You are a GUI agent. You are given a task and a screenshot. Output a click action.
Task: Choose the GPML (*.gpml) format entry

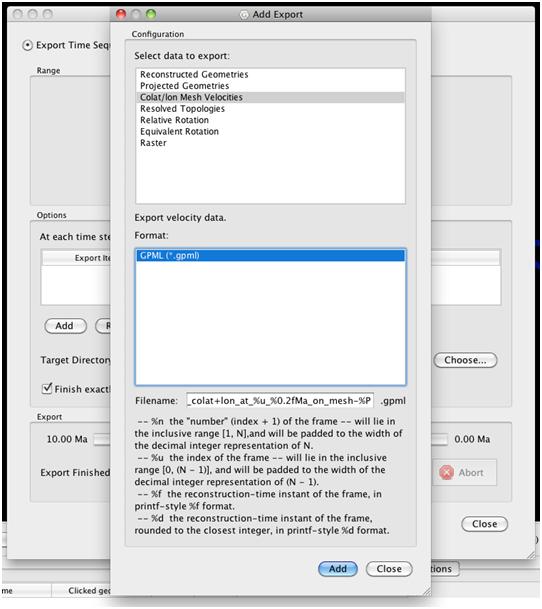coord(270,256)
